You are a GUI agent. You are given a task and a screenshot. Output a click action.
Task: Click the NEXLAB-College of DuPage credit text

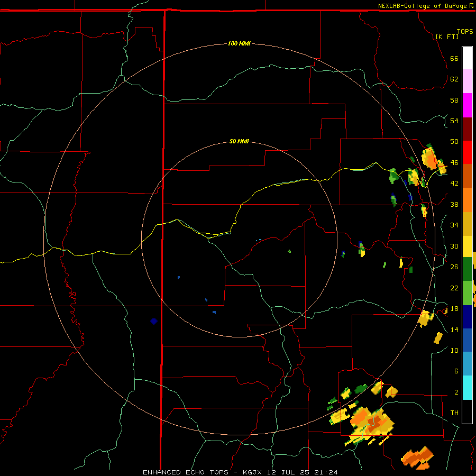click(422, 6)
